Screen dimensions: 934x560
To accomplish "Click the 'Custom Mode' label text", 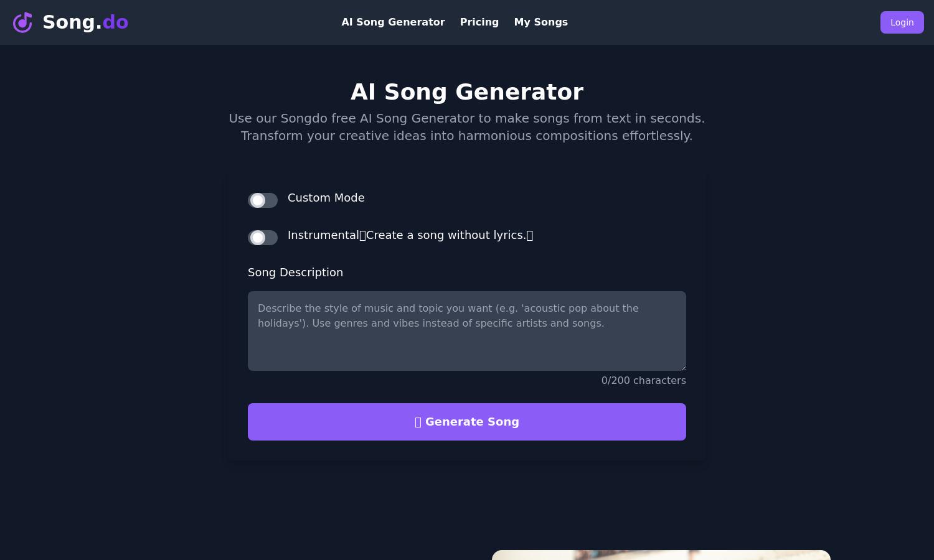I will (326, 198).
